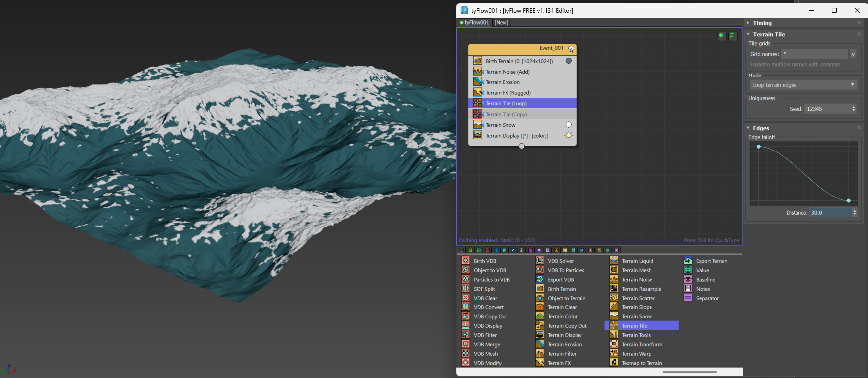Toggle the green dot flow status button
The width and height of the screenshot is (868, 378).
point(722,36)
